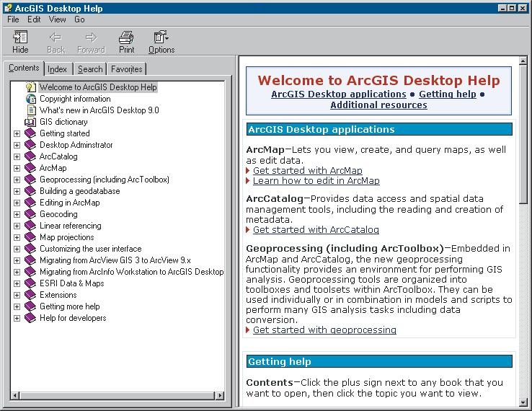Click the ESRI Data & Maps book icon
This screenshot has width=532, height=411.
pos(30,283)
